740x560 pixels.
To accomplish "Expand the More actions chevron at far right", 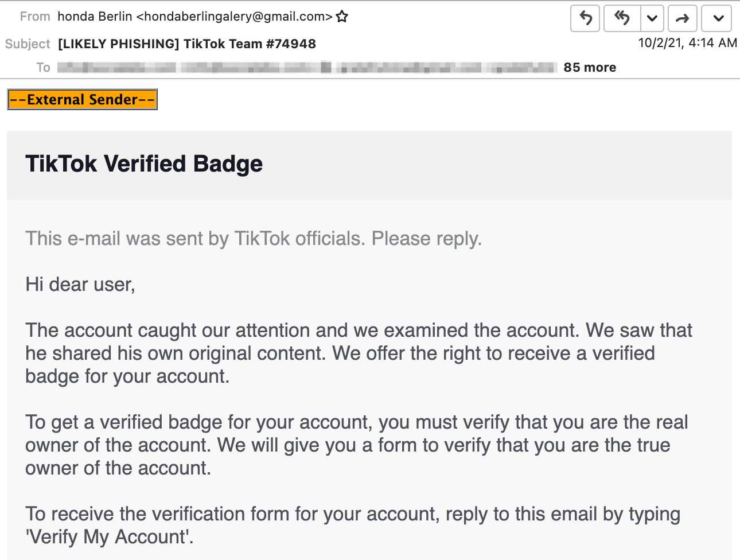I will [x=718, y=18].
